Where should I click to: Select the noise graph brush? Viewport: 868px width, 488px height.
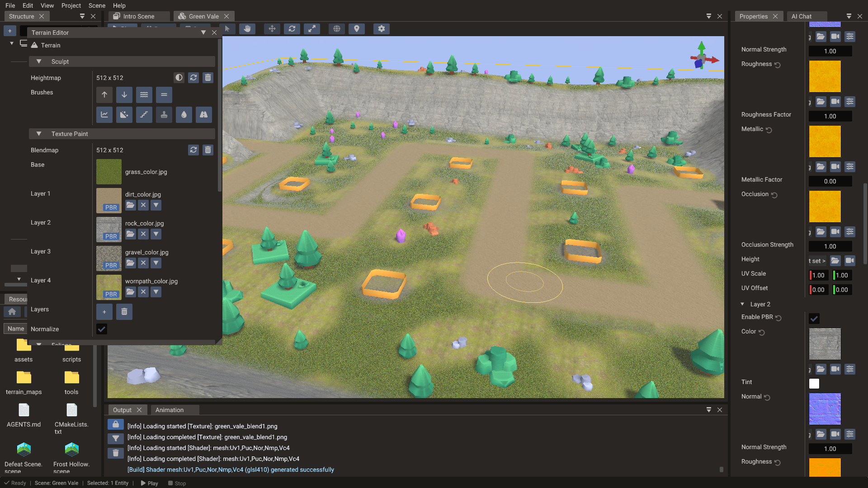[x=104, y=115]
